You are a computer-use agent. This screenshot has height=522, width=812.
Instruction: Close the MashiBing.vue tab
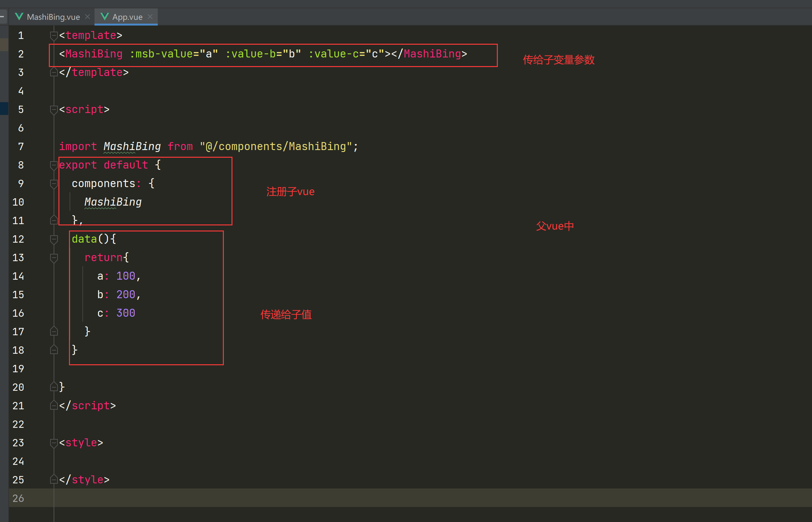[87, 17]
